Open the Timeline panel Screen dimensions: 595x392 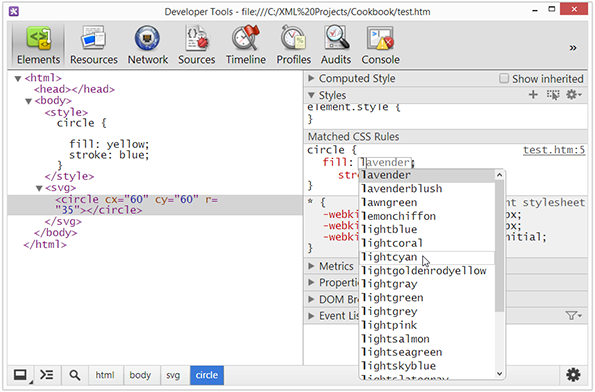coord(246,45)
